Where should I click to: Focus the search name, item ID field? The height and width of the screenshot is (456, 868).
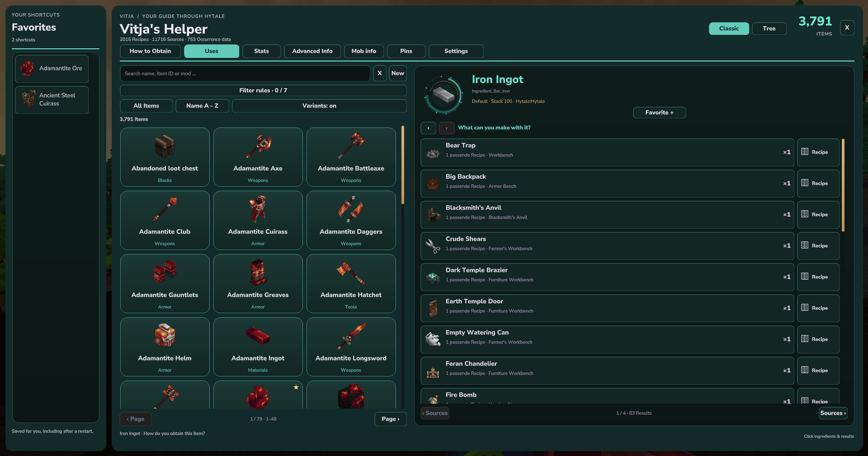click(245, 73)
